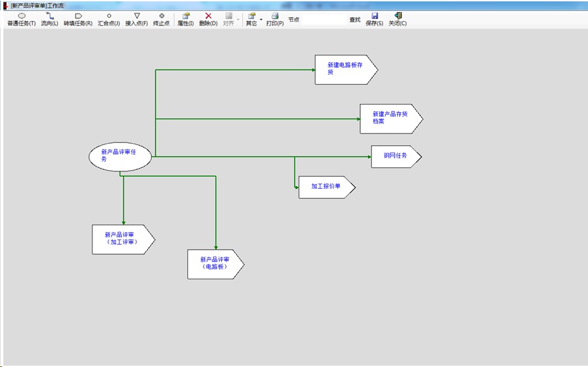Click the 节点 search input field

point(322,20)
